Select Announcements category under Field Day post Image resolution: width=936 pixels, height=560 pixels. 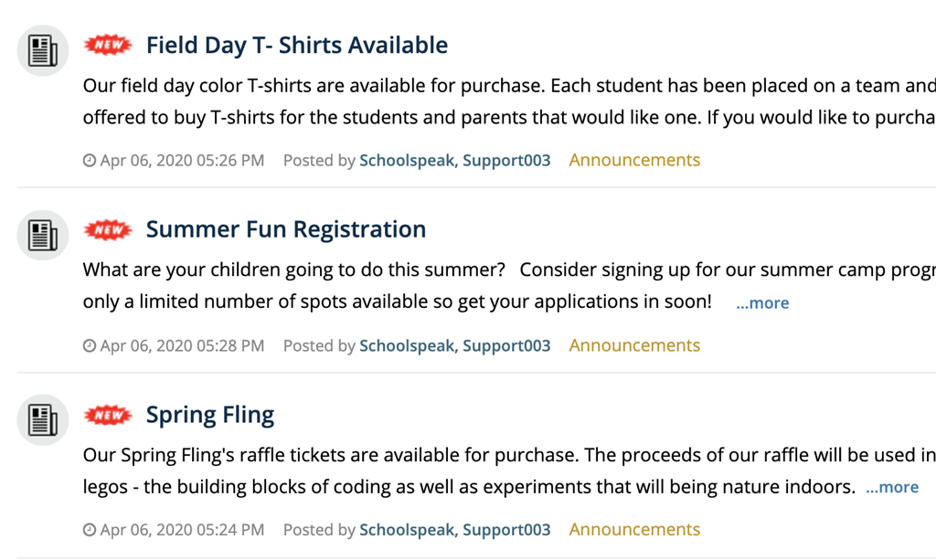(634, 161)
